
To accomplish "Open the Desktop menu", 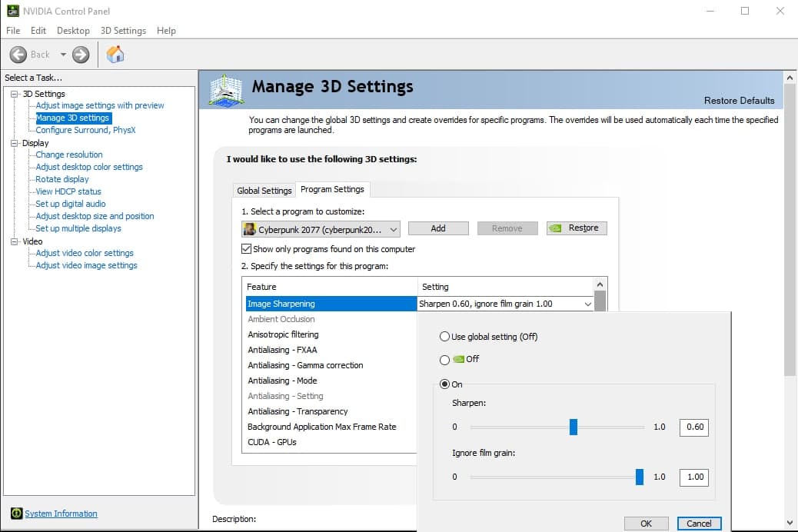I will [x=73, y=31].
